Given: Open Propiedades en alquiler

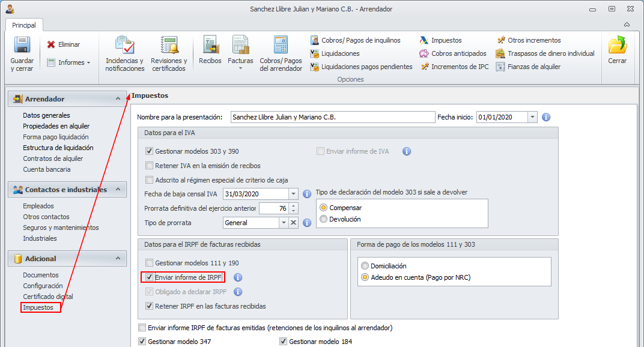Looking at the screenshot, I should tap(56, 126).
